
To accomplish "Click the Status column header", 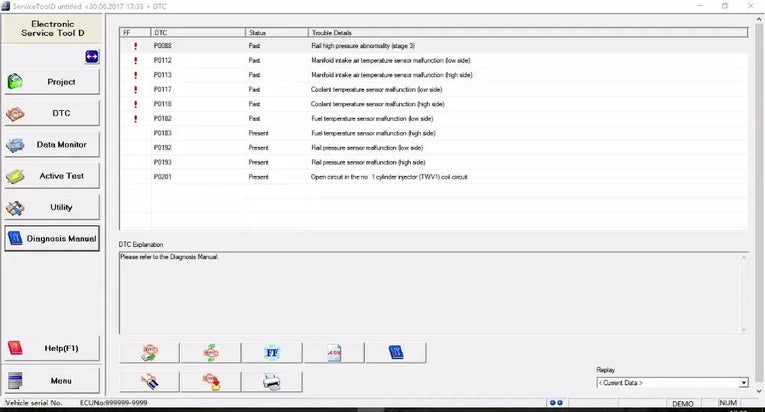I will (277, 33).
